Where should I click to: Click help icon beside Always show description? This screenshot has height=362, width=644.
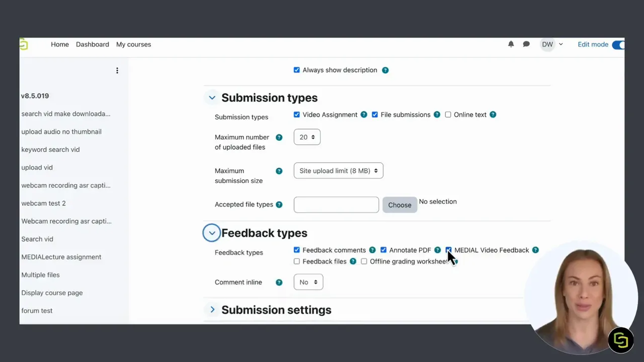tap(385, 70)
